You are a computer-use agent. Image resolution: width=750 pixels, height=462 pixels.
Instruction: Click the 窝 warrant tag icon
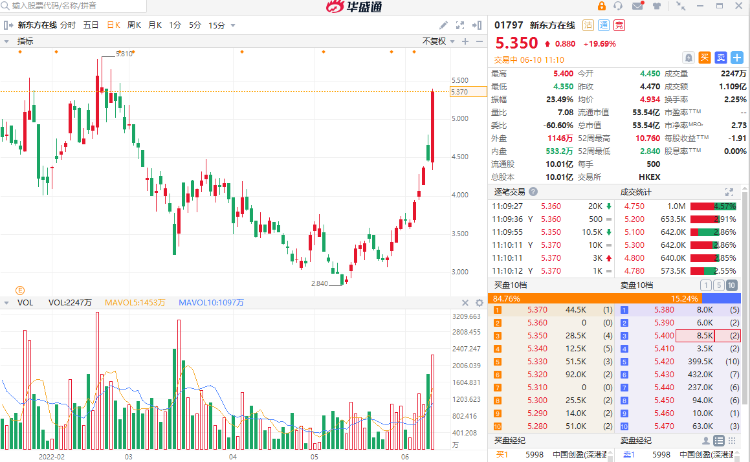619,25
